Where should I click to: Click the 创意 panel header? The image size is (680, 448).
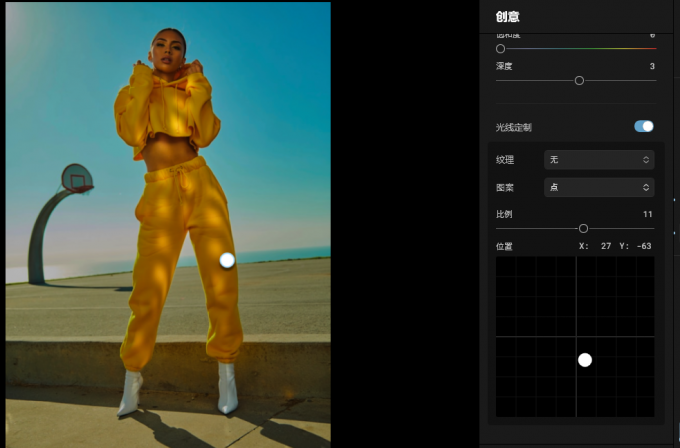(507, 16)
